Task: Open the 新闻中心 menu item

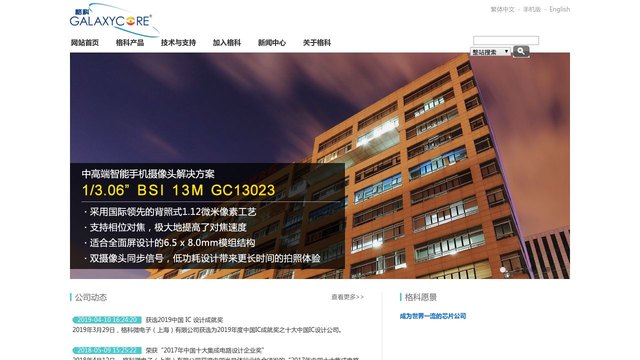Action: (x=272, y=42)
